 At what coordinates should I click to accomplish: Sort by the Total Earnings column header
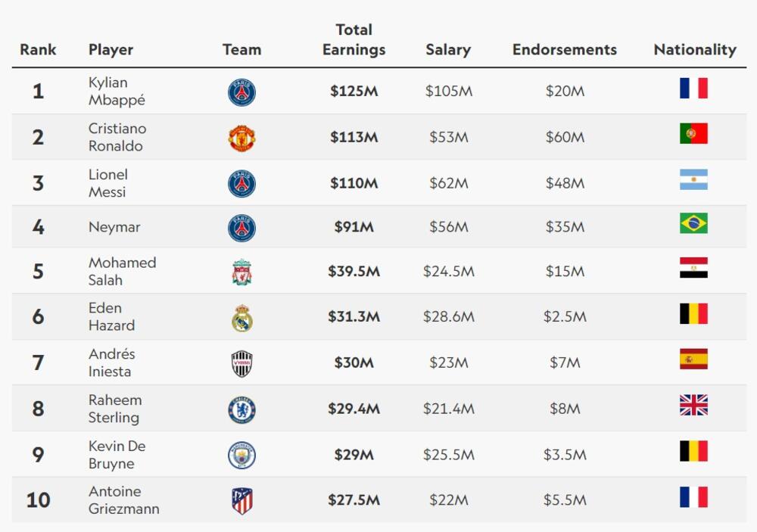354,40
